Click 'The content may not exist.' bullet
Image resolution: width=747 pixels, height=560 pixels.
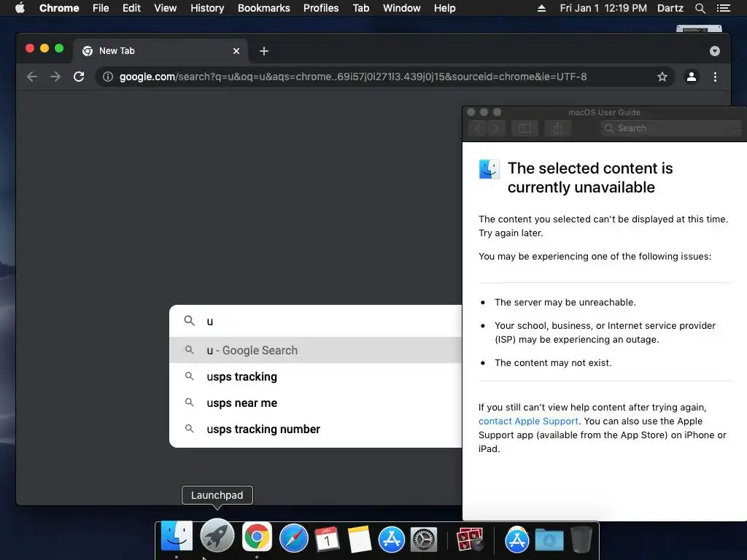553,363
